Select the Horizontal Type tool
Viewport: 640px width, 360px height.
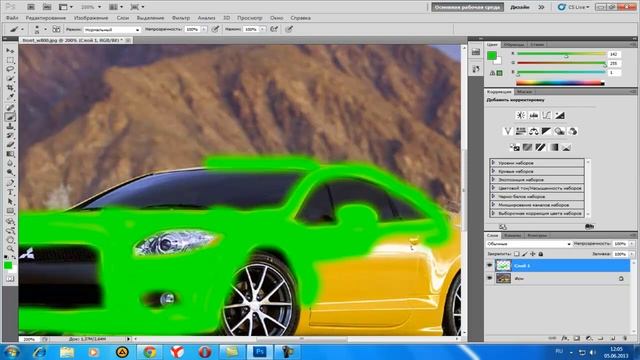[x=10, y=192]
